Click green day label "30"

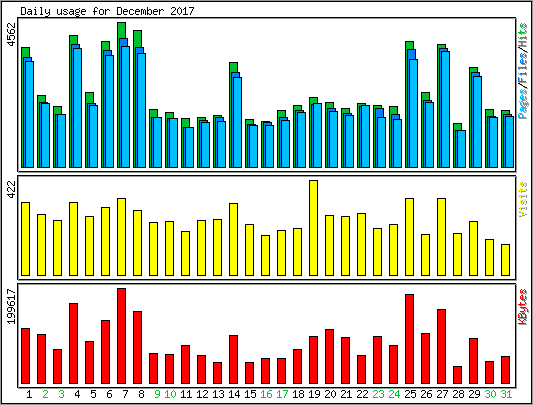490,394
